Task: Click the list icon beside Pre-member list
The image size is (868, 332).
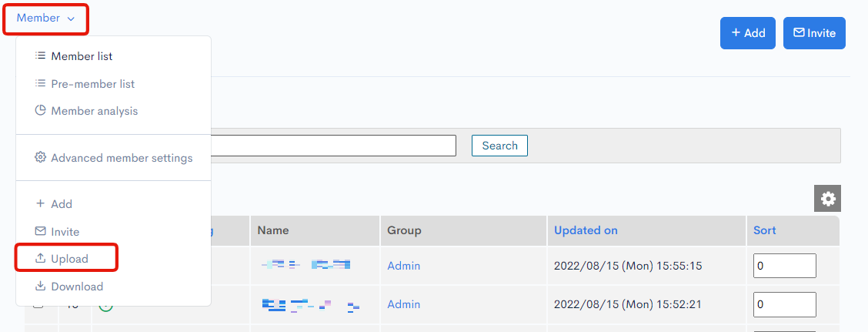Action: click(x=40, y=84)
